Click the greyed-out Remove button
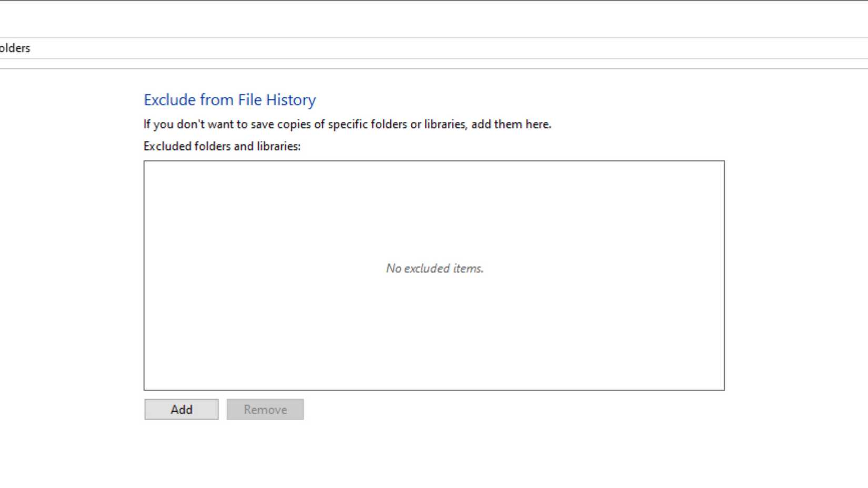Screen dimensions: 868x488 [x=265, y=409]
